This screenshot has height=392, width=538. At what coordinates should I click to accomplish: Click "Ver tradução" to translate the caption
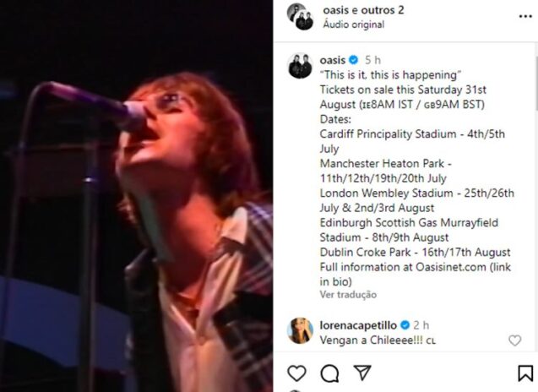coord(348,294)
